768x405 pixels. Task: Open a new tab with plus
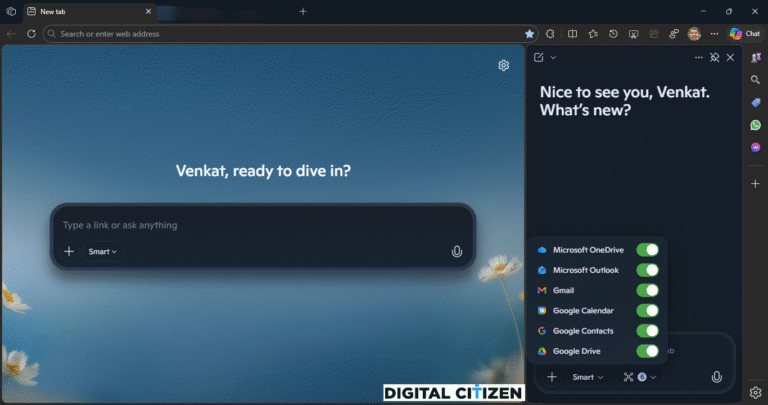[x=303, y=11]
